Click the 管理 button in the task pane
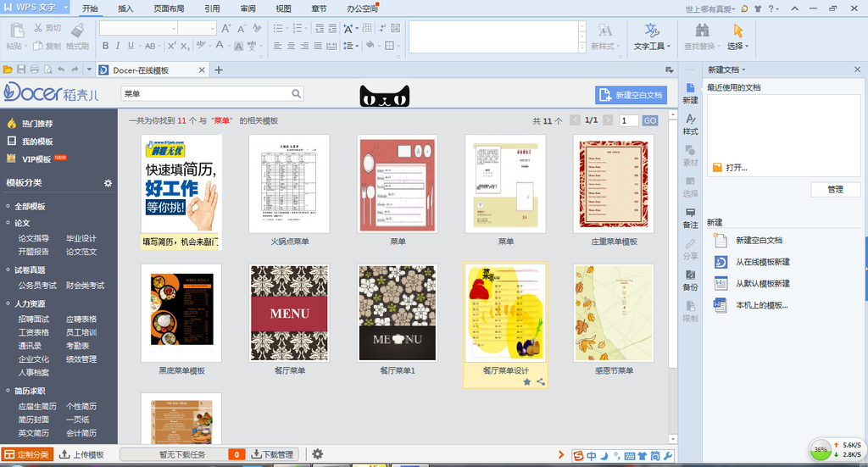The width and height of the screenshot is (868, 467). pos(835,189)
